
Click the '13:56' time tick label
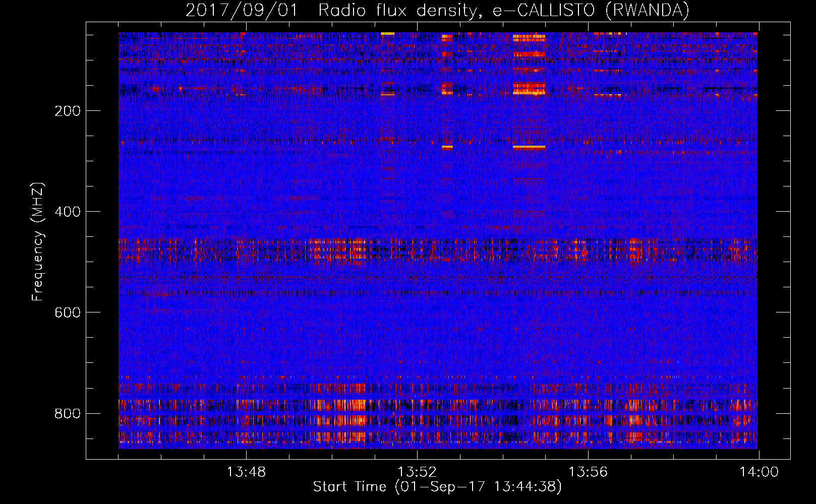point(588,472)
